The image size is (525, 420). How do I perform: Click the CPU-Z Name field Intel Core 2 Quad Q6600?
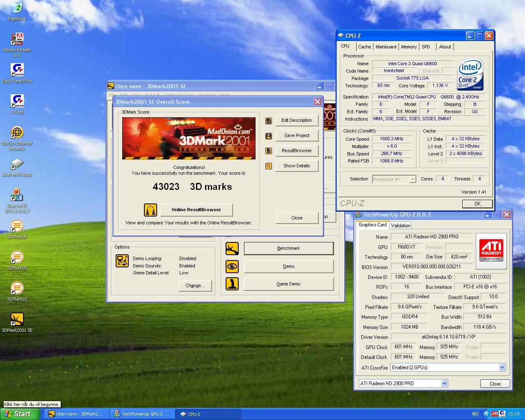[x=413, y=64]
